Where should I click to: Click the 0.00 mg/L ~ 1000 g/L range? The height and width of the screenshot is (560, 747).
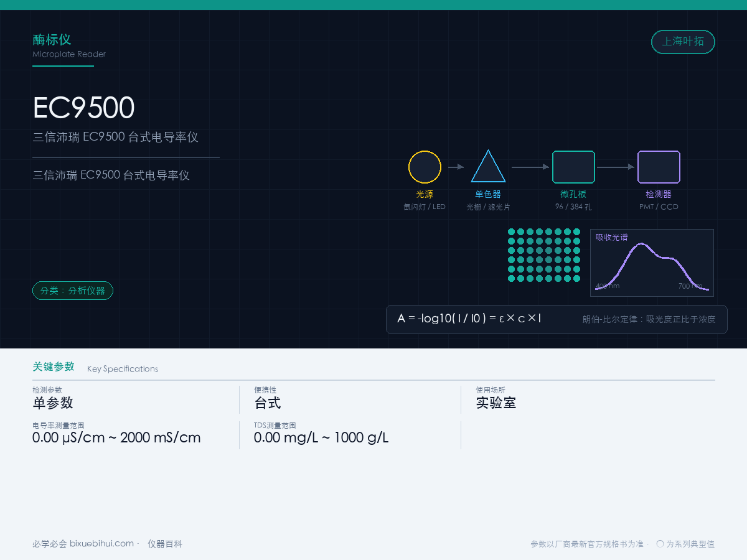point(321,437)
